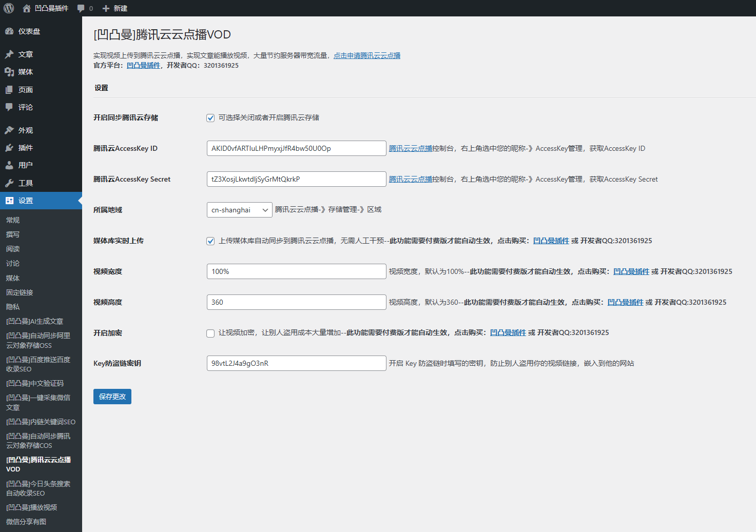Focus the 视频宽度 input showing 100%

(296, 271)
